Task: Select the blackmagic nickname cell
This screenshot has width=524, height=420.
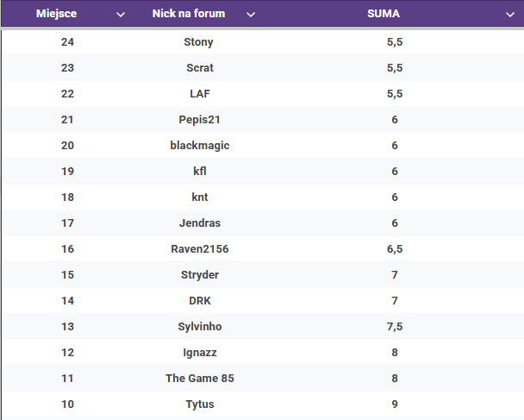Action: [200, 146]
